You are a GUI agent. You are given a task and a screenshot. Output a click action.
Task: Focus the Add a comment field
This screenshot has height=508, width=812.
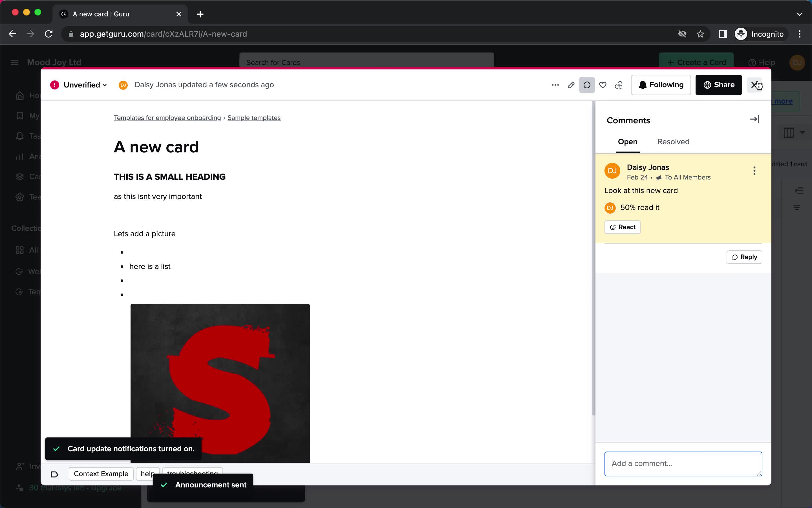(683, 464)
